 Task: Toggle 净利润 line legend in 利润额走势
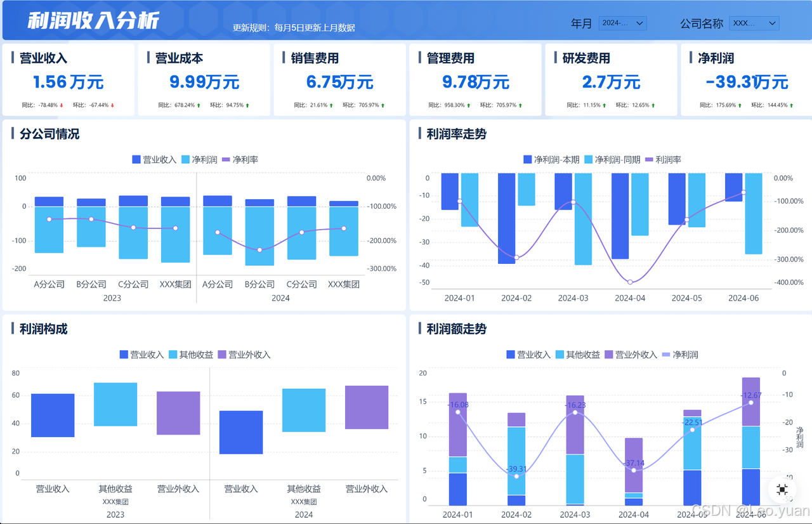(x=680, y=355)
